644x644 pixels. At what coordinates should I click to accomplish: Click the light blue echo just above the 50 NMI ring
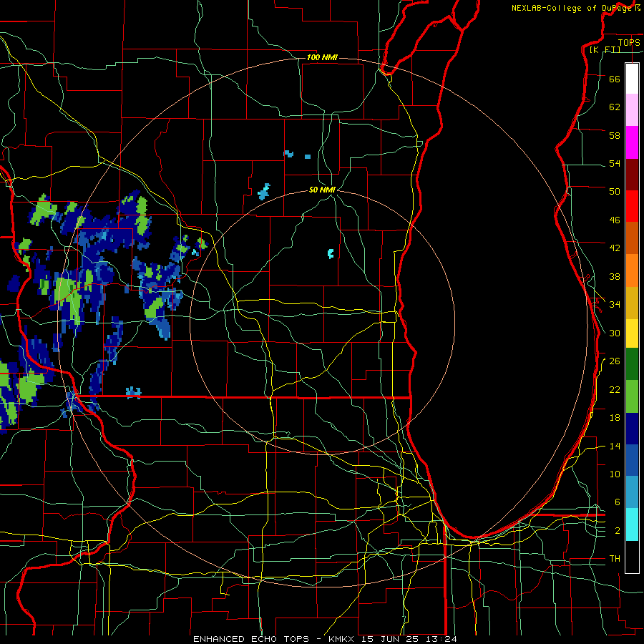(x=264, y=192)
